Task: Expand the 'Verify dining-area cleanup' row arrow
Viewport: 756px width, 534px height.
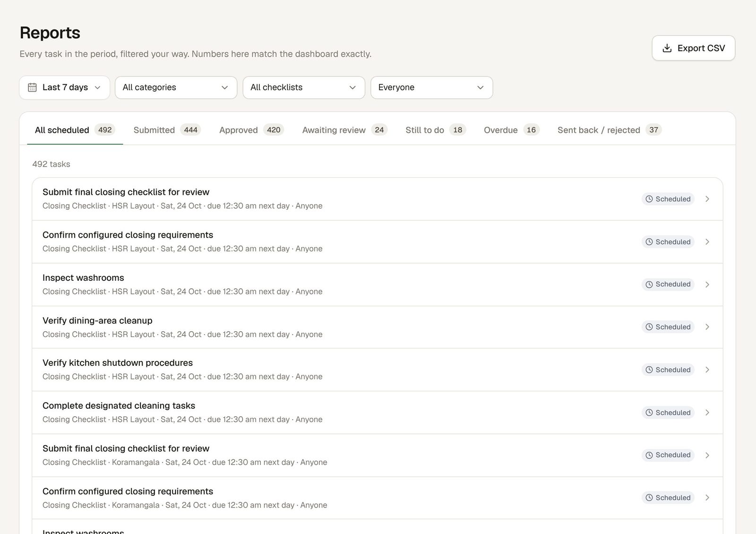Action: tap(707, 327)
